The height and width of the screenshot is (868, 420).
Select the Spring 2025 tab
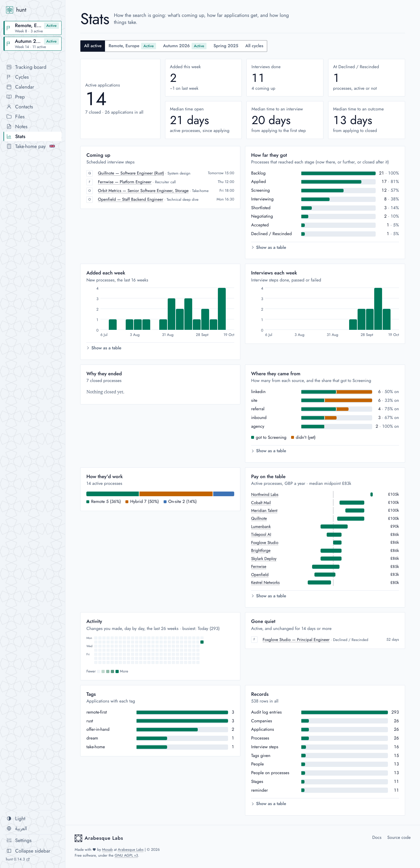click(x=226, y=46)
